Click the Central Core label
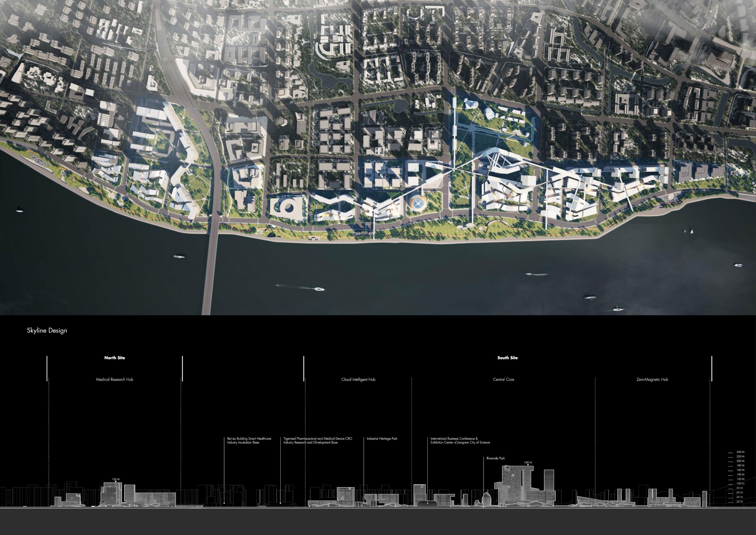 pos(503,379)
